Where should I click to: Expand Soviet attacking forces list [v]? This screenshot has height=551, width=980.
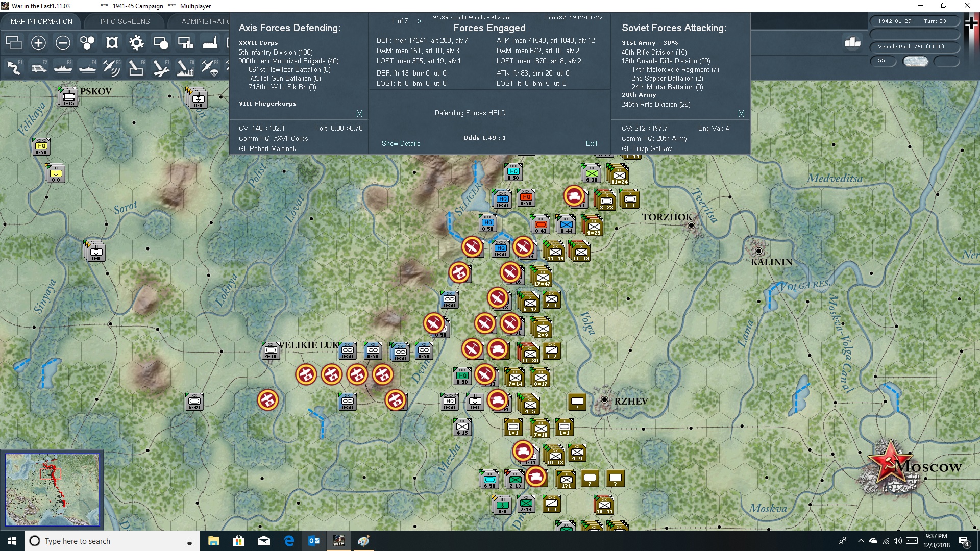(x=741, y=113)
